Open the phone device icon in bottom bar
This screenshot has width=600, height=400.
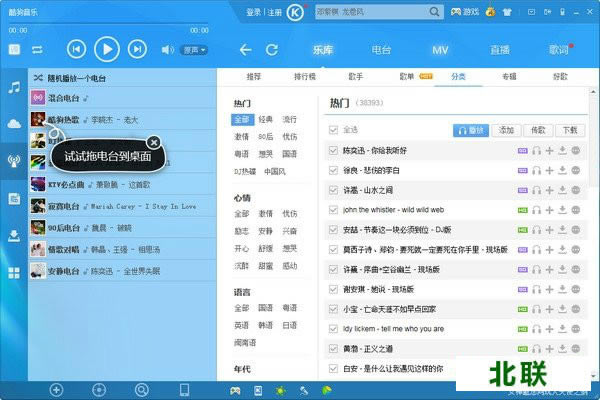184,390
